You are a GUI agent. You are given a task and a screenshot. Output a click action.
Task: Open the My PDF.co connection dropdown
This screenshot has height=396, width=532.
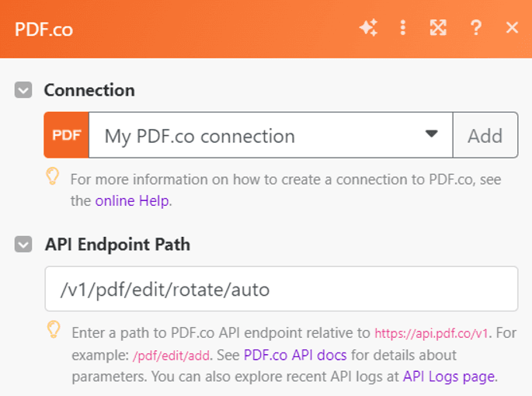(270, 136)
